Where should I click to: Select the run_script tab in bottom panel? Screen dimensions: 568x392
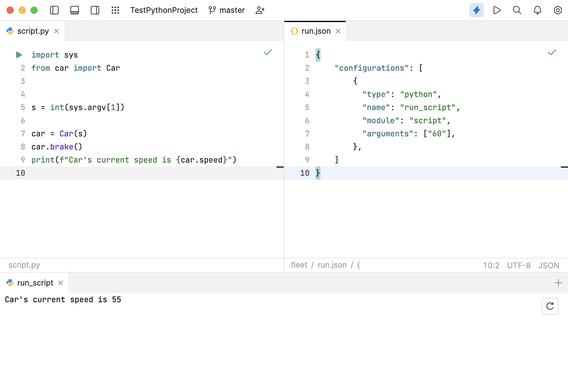(35, 283)
